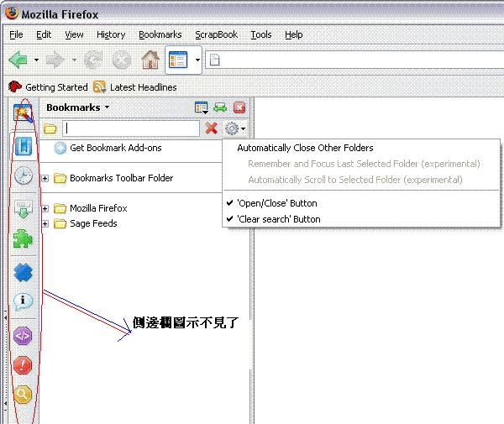The width and height of the screenshot is (504, 424).
Task: Click the grayed Forward arrow button
Action: 55,60
